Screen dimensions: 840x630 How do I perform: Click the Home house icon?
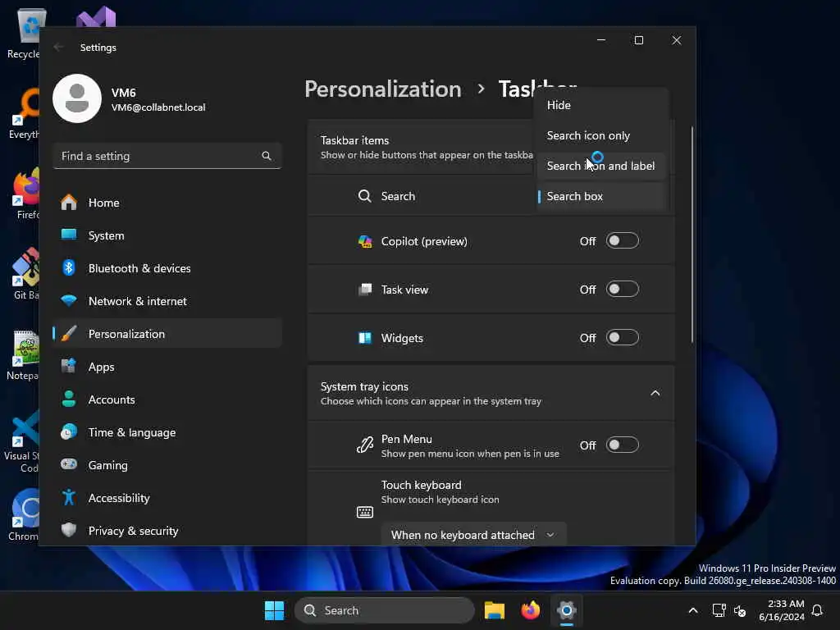[x=69, y=203]
